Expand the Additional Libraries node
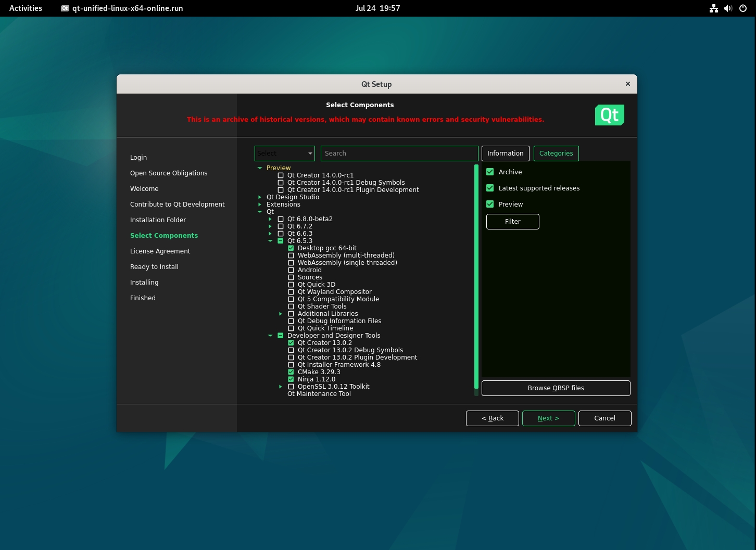Image resolution: width=756 pixels, height=550 pixels. click(281, 314)
